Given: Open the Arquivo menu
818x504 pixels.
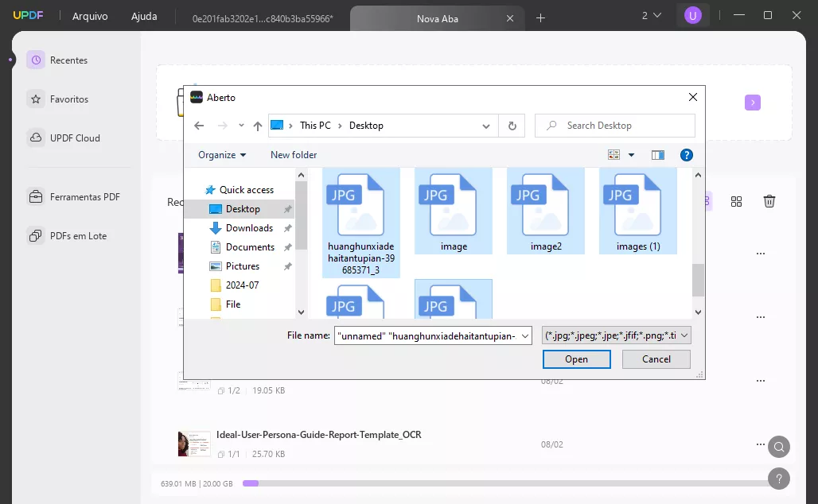Looking at the screenshot, I should (x=90, y=16).
